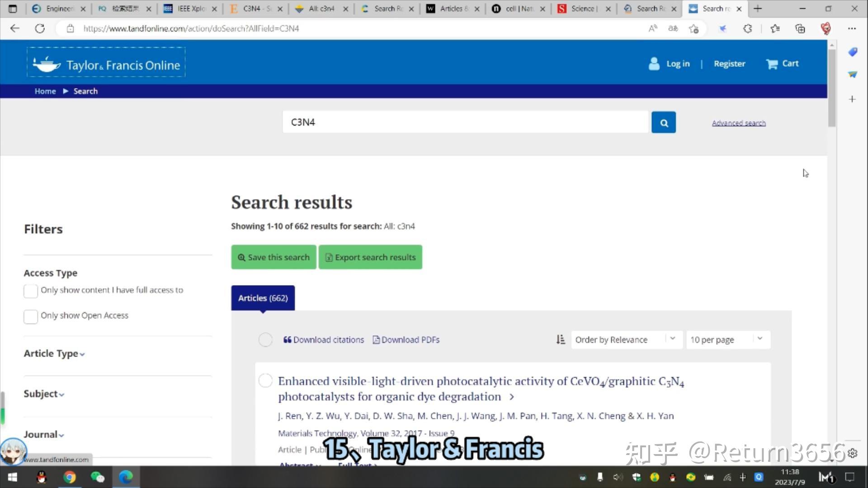Click the browser back arrow
This screenshot has width=868, height=488.
click(x=15, y=28)
